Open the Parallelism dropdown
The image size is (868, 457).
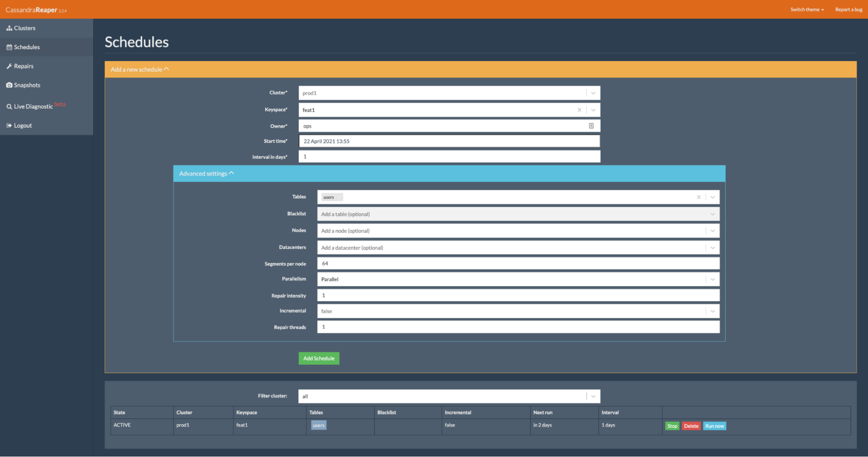pos(713,279)
